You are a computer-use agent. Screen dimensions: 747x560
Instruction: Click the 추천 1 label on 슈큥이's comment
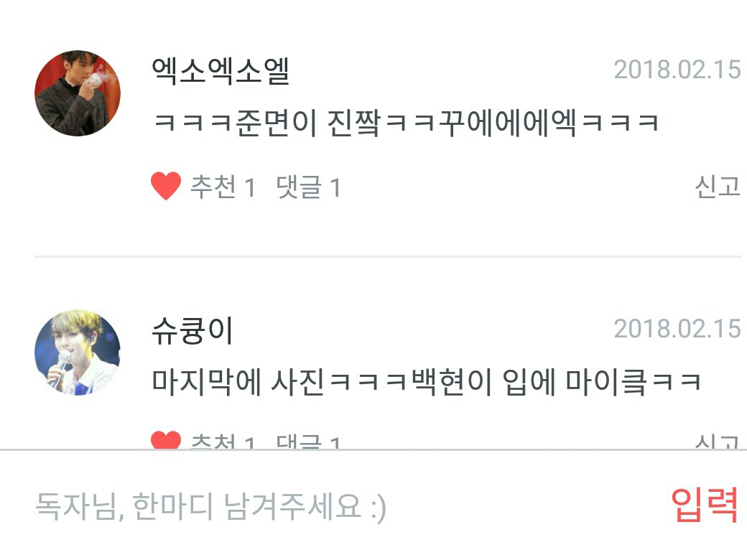coord(223,442)
